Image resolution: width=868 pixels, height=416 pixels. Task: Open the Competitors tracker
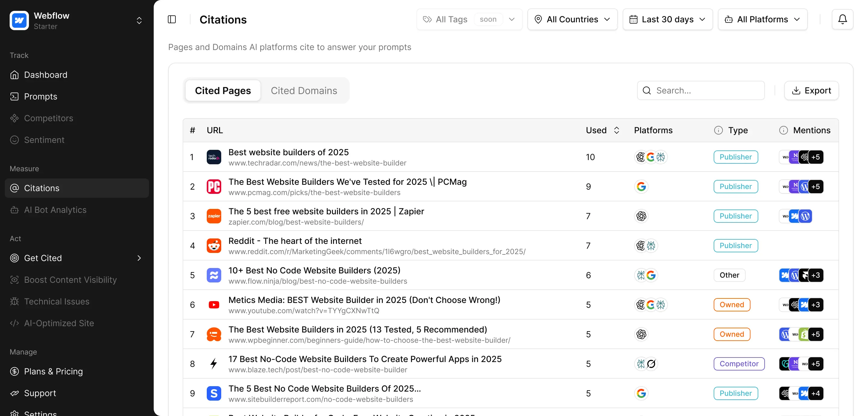49,118
